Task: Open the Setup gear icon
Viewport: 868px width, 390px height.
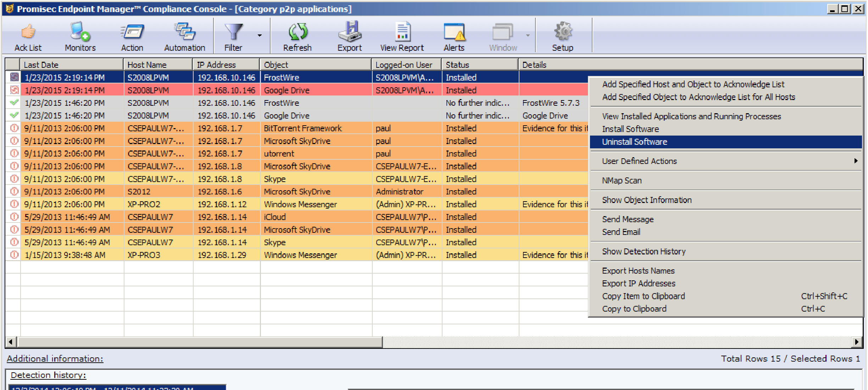Action: click(x=562, y=35)
